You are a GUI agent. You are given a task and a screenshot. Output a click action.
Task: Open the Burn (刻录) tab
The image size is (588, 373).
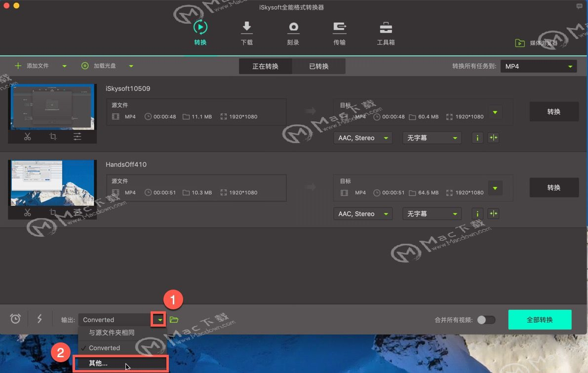(293, 33)
